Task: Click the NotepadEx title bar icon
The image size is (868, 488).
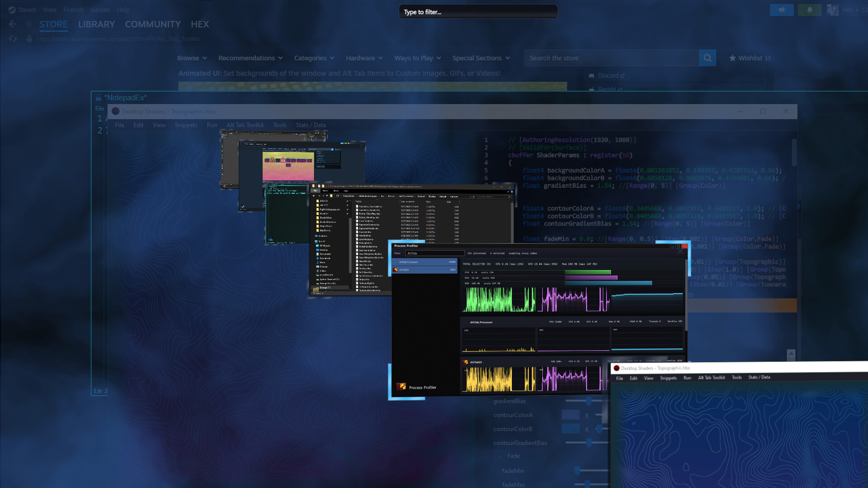Action: [x=99, y=98]
